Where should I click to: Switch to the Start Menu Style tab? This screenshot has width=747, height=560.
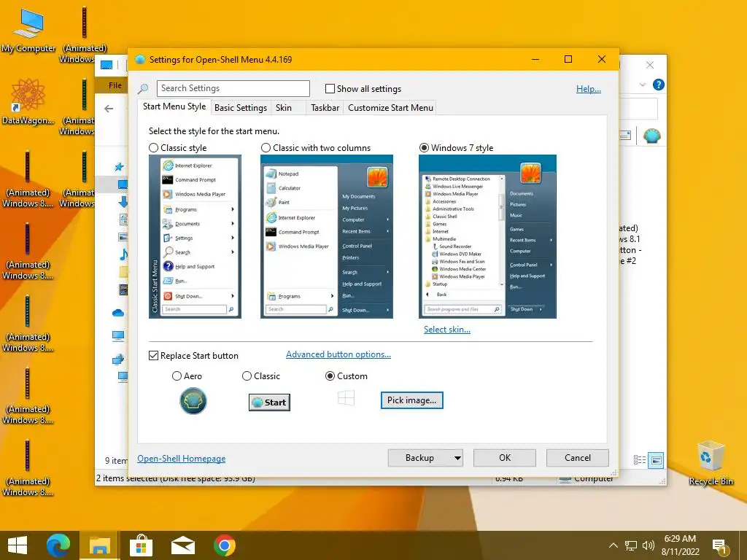coord(174,106)
